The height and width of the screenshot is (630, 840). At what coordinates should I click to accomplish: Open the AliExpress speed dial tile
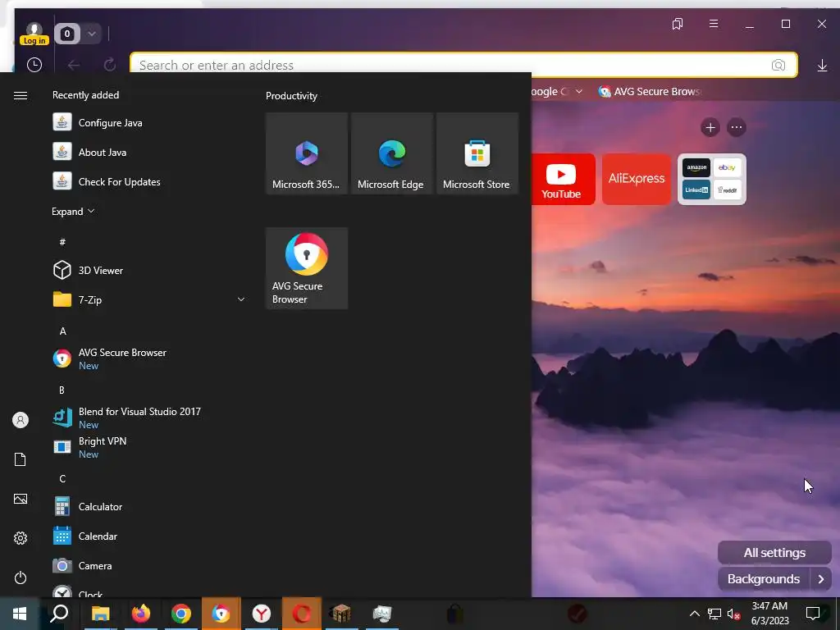637,180
